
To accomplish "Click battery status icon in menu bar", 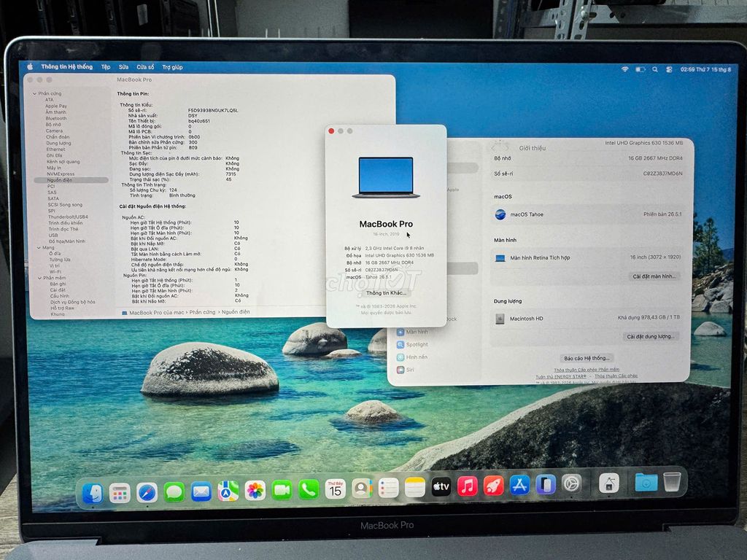I will click(640, 69).
